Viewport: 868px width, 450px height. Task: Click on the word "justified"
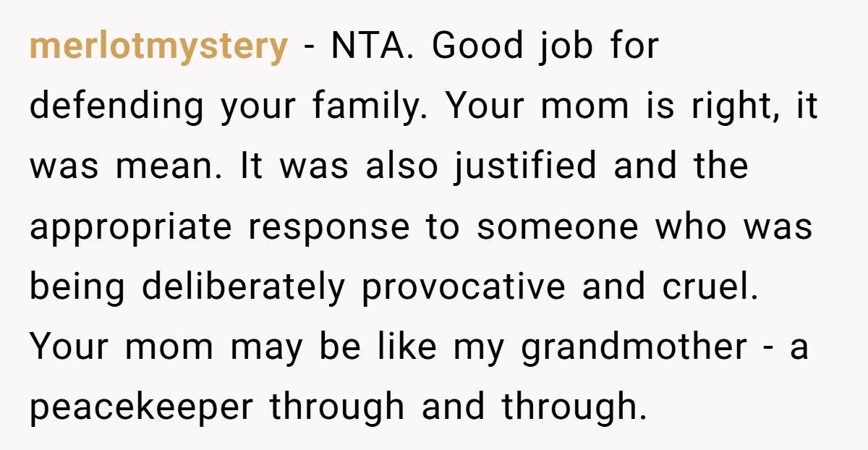pos(525,167)
